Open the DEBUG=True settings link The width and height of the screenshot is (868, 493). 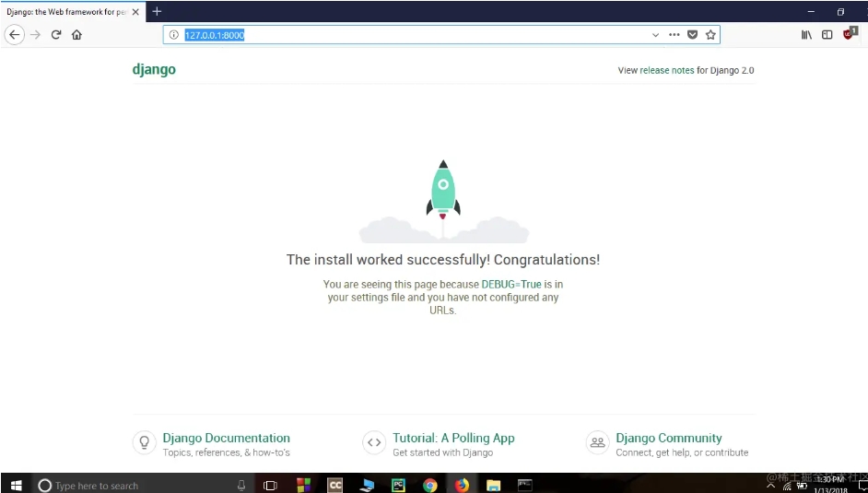[x=511, y=285]
